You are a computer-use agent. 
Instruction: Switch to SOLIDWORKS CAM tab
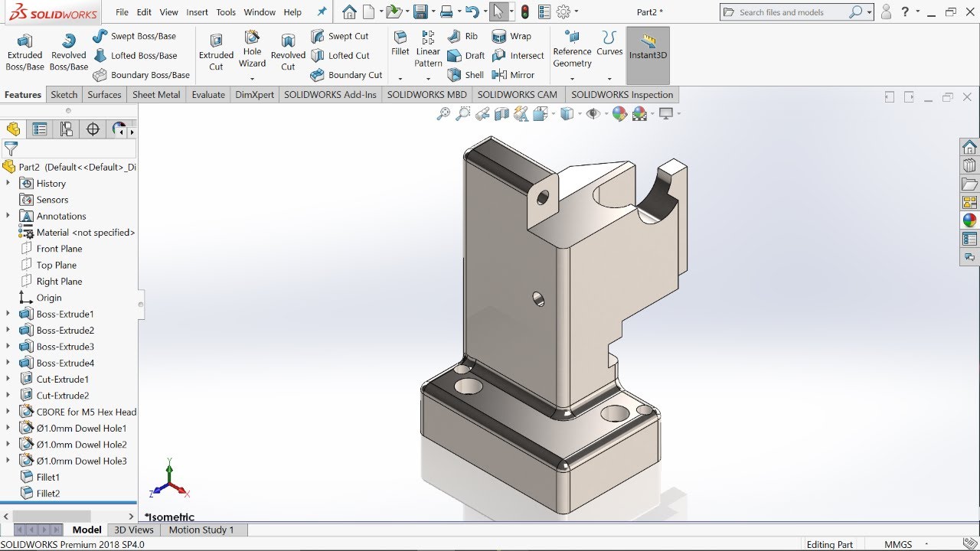[x=518, y=95]
